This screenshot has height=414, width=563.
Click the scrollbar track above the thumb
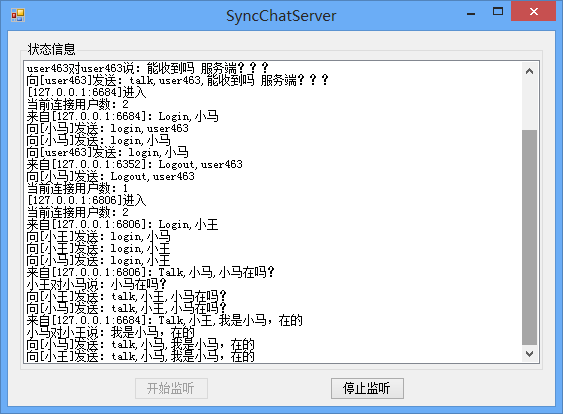pyautogui.click(x=529, y=104)
